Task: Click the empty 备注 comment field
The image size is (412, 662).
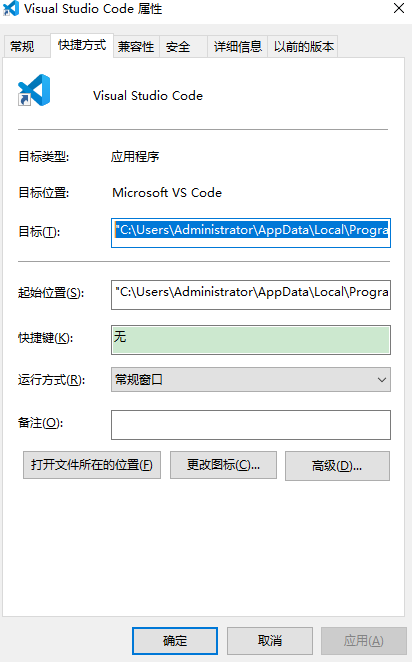Action: pyautogui.click(x=251, y=425)
